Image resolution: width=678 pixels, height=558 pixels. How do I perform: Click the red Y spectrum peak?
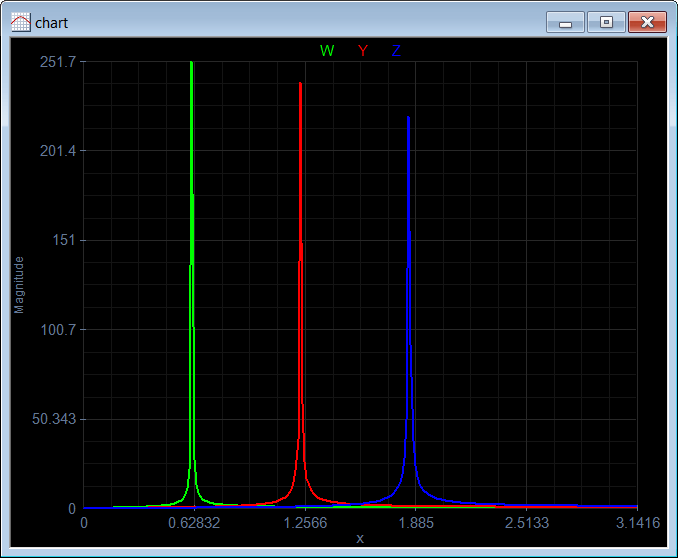pos(300,83)
